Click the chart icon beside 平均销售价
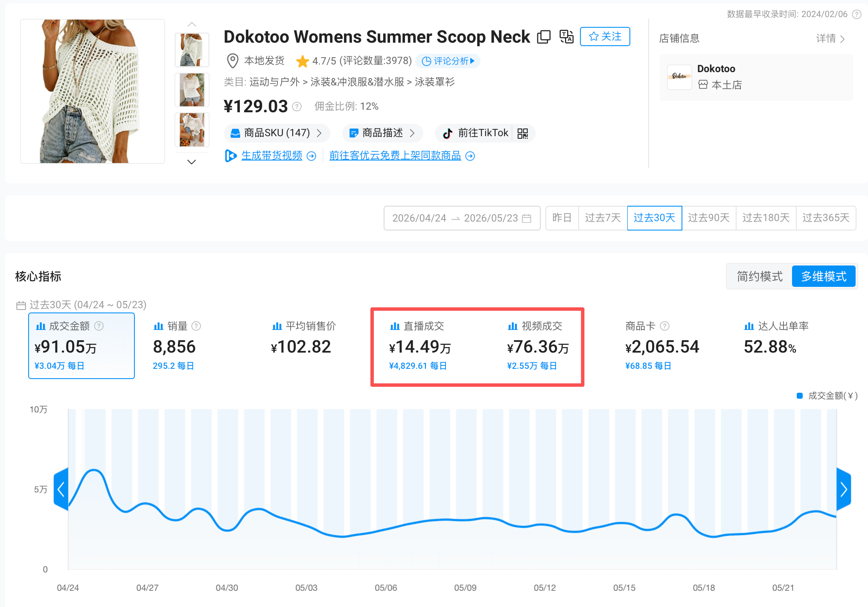The image size is (868, 607). 277,327
